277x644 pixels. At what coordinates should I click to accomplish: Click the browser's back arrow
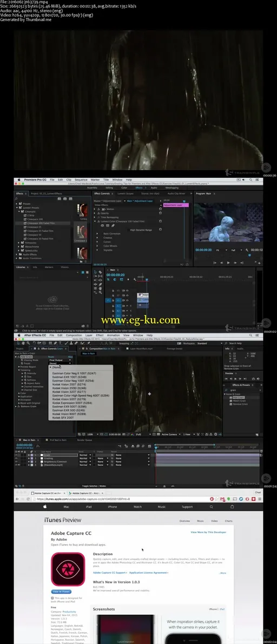(x=18, y=499)
